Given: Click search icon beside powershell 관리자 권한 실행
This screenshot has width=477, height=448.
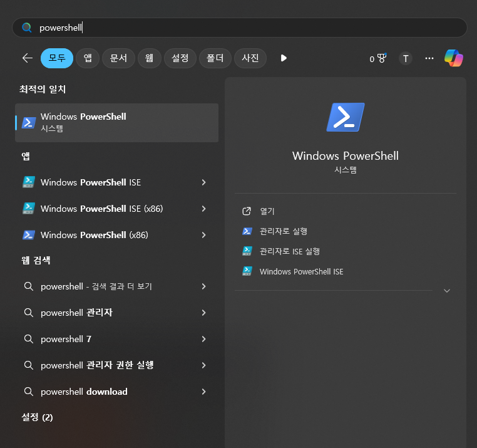Looking at the screenshot, I should (29, 365).
